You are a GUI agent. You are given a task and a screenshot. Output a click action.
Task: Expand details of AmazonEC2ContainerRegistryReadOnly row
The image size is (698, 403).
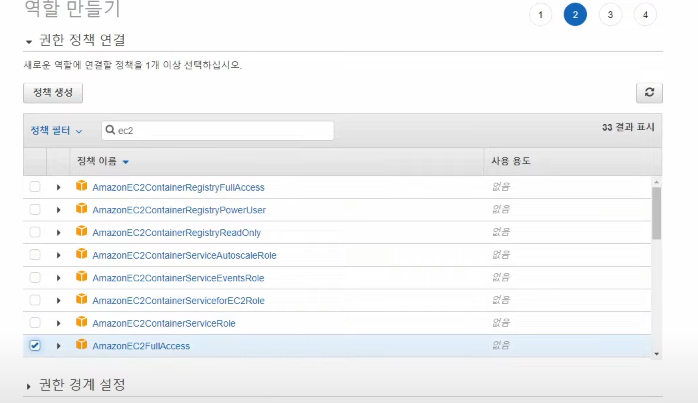tap(58, 233)
